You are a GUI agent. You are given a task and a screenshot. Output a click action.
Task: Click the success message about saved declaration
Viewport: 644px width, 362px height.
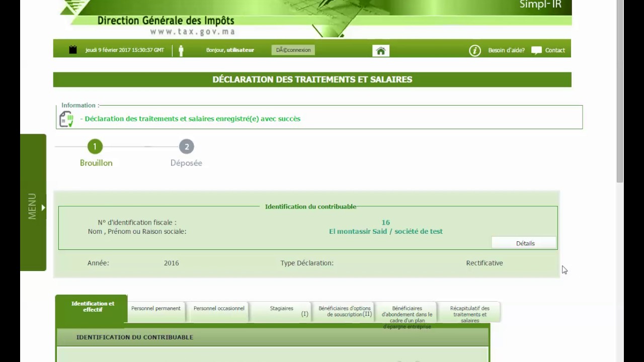[x=190, y=119]
